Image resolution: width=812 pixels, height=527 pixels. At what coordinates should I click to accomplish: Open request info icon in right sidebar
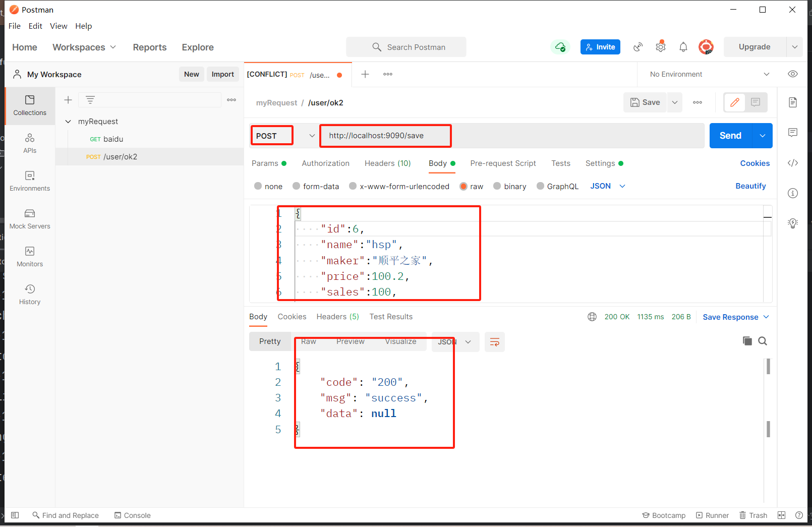pyautogui.click(x=793, y=193)
